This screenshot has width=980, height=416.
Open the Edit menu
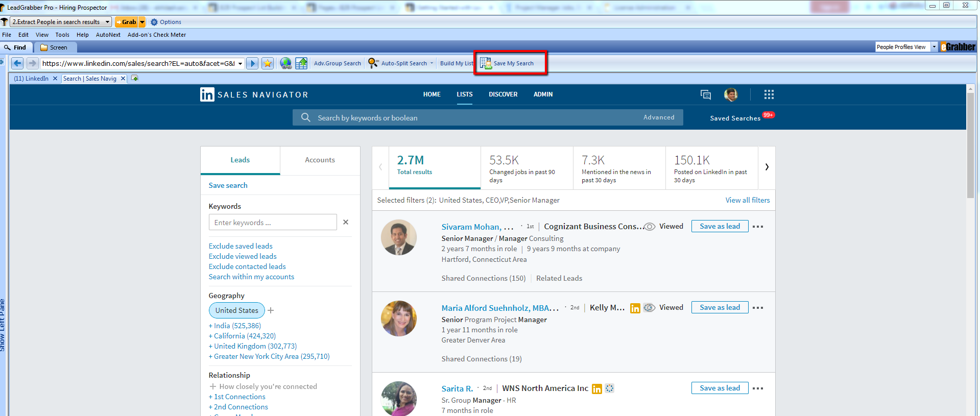point(23,35)
